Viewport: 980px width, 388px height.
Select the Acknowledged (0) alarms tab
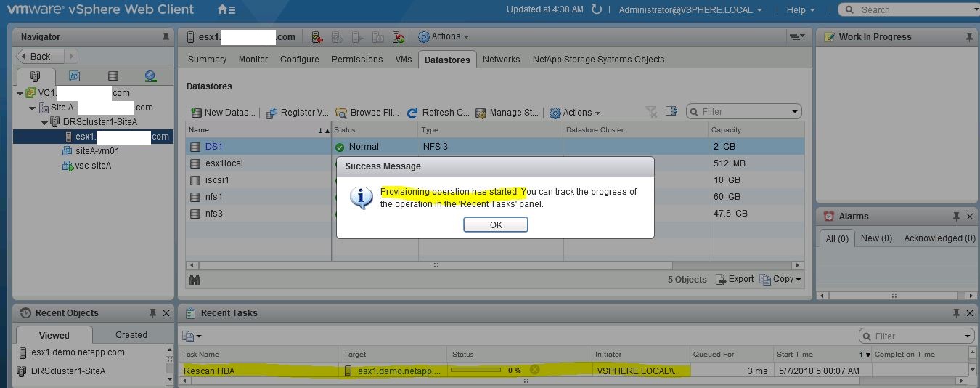pyautogui.click(x=939, y=238)
